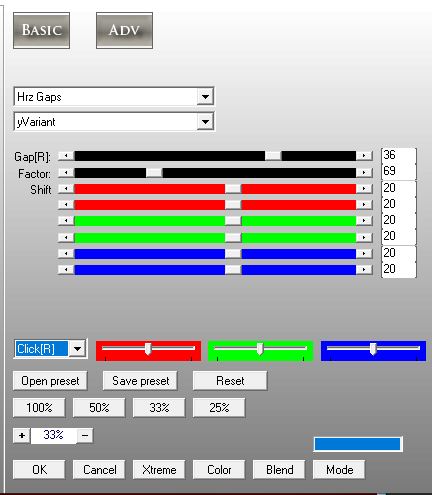The height and width of the screenshot is (495, 432).
Task: Click right arrow of first red Shift slider
Action: tap(364, 189)
